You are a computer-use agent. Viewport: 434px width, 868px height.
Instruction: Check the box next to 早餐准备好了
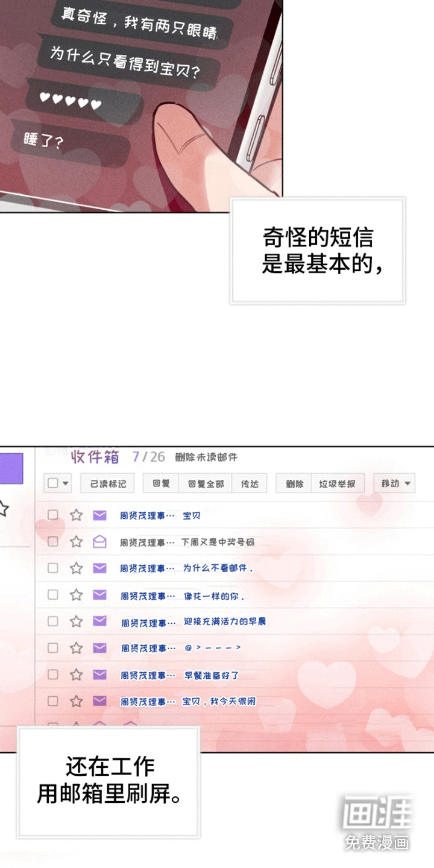click(53, 675)
